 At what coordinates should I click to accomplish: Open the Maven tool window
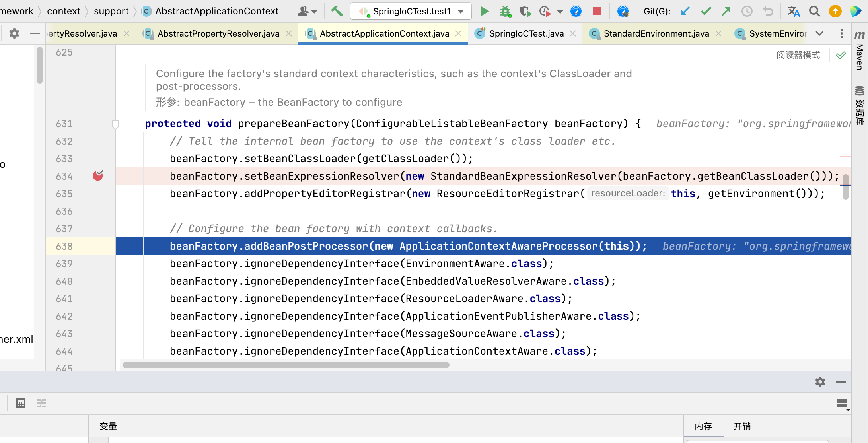click(860, 51)
